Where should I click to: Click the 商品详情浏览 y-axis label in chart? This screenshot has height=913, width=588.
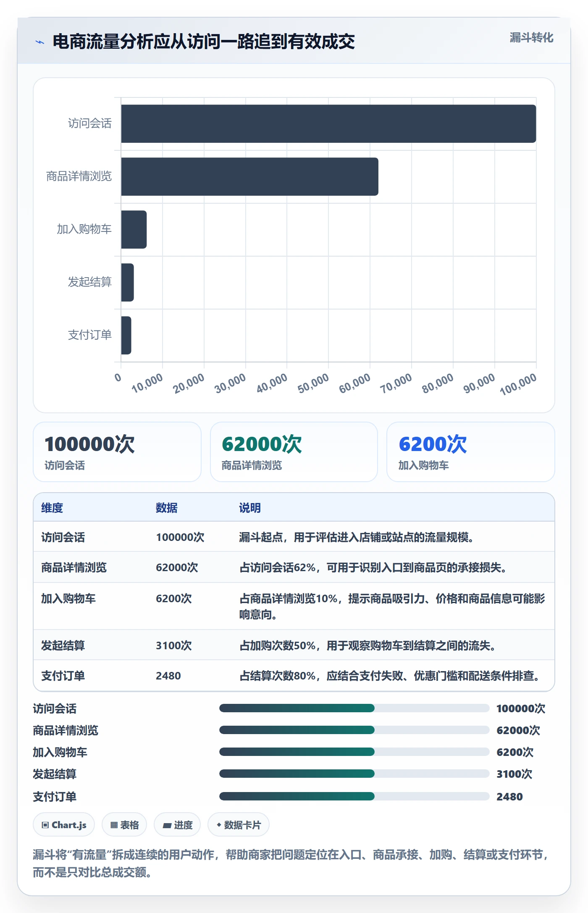79,176
